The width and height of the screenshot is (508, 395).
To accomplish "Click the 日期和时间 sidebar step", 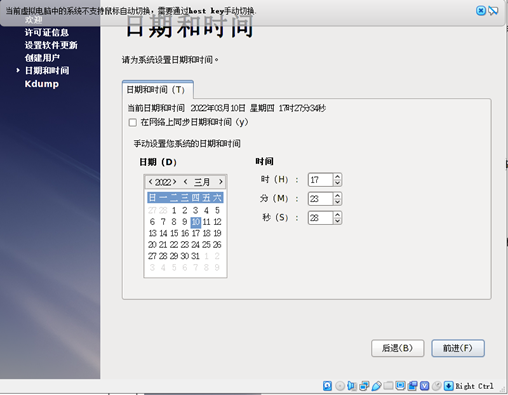I will point(47,70).
